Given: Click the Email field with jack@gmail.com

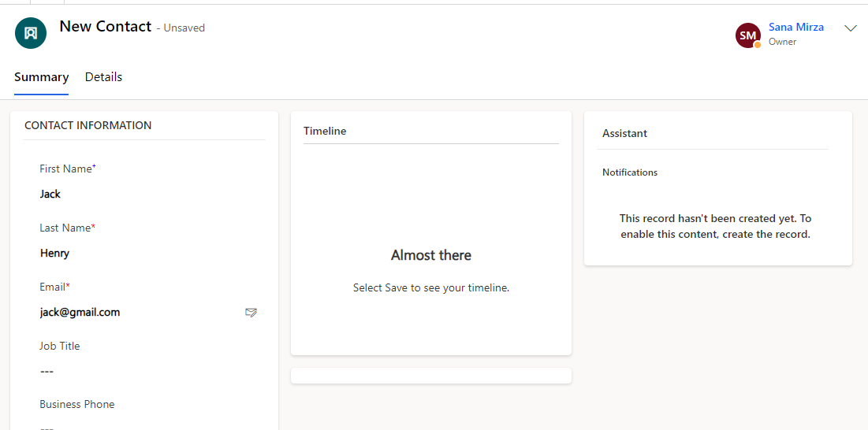Looking at the screenshot, I should (x=134, y=312).
